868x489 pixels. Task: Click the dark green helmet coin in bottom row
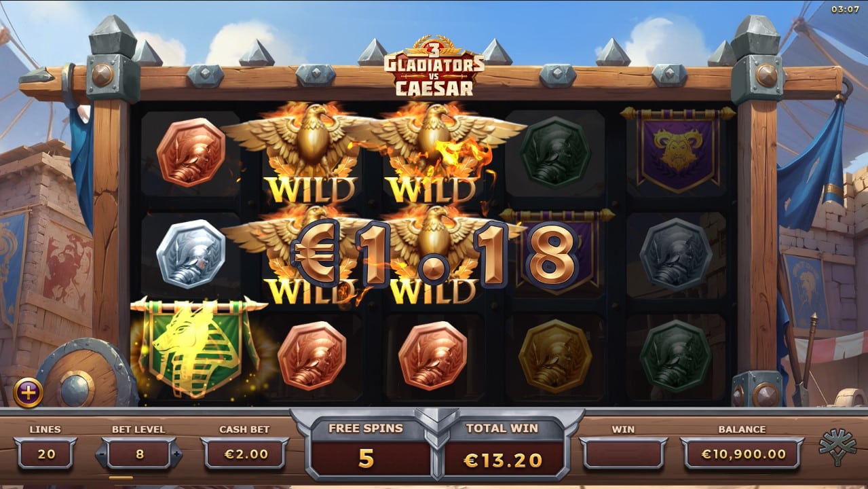675,356
